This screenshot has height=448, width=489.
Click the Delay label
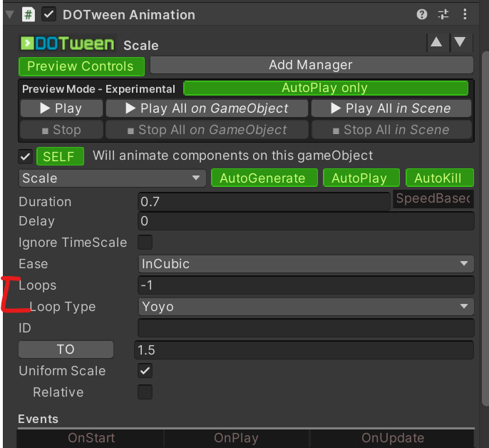pyautogui.click(x=37, y=221)
